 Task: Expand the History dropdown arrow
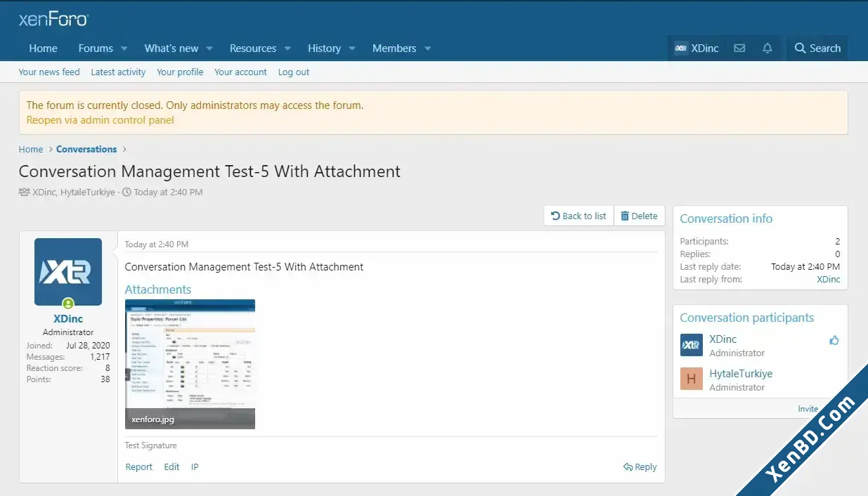352,48
